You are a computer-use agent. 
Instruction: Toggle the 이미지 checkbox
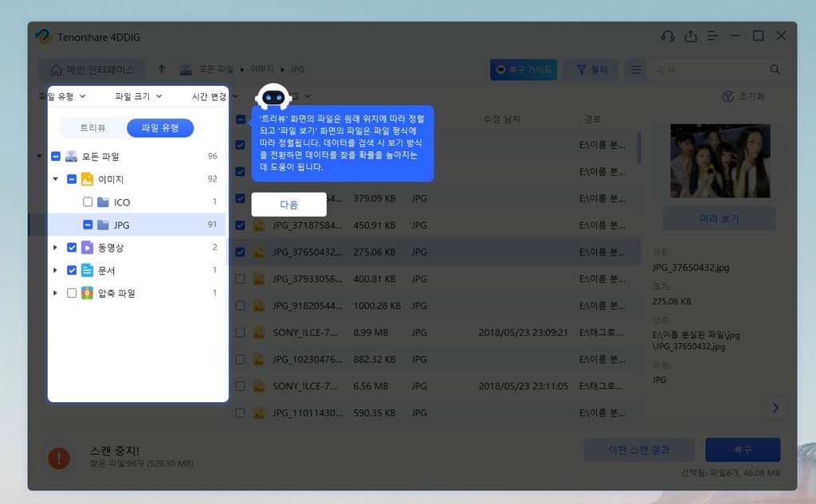coord(72,179)
